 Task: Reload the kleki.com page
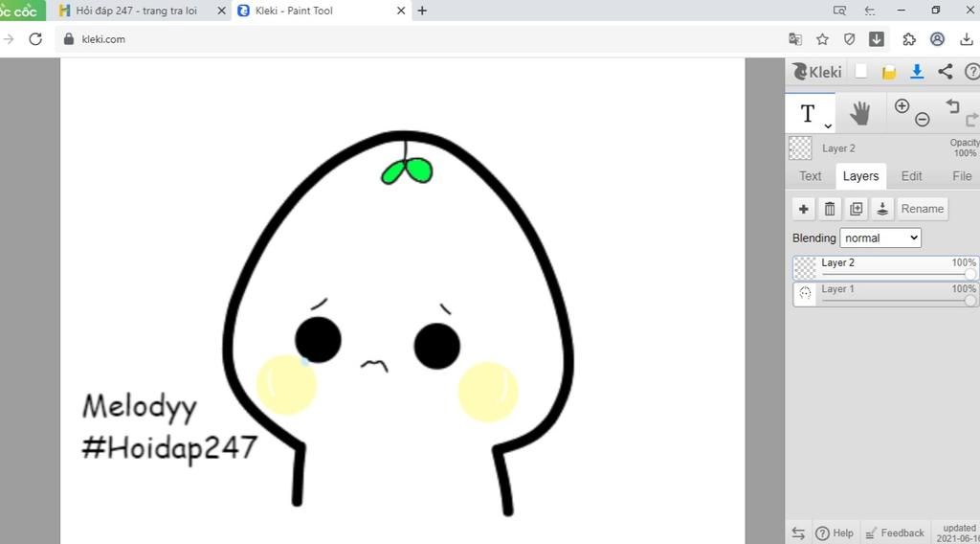pos(35,38)
